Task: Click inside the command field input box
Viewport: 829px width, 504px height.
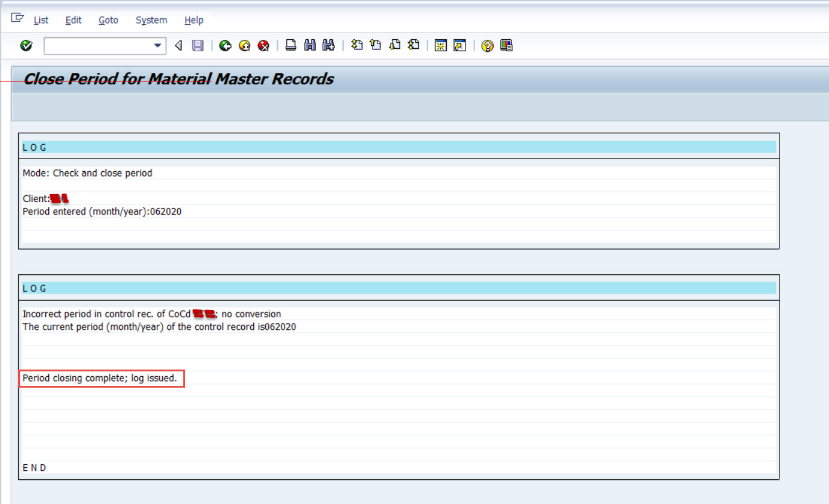Action: point(96,45)
